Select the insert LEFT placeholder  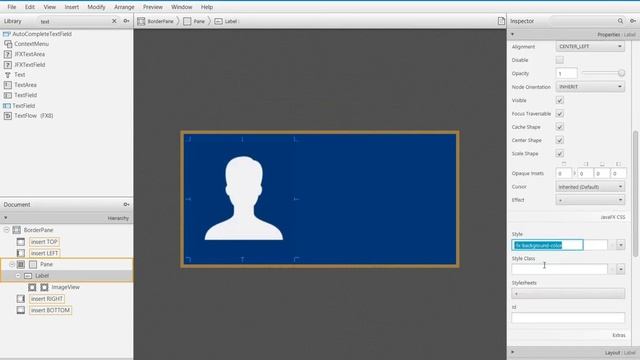tap(44, 253)
